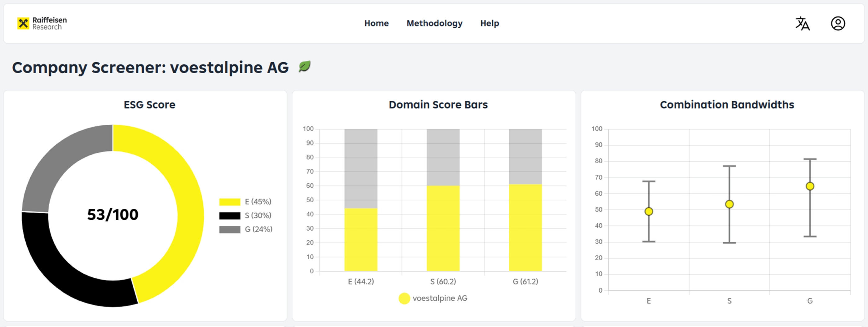This screenshot has height=327, width=868.
Task: Open the language translation selector
Action: (803, 24)
